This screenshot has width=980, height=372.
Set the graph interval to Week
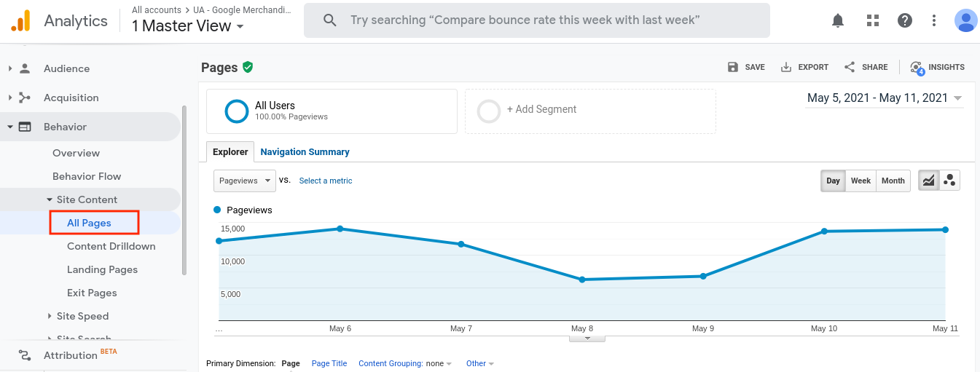click(861, 181)
